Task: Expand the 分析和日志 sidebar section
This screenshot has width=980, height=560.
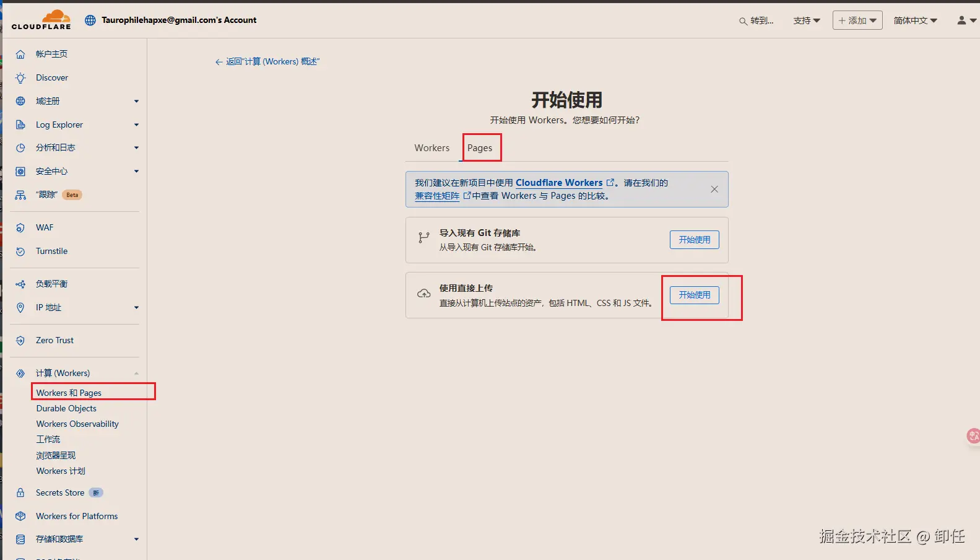Action: tap(136, 148)
